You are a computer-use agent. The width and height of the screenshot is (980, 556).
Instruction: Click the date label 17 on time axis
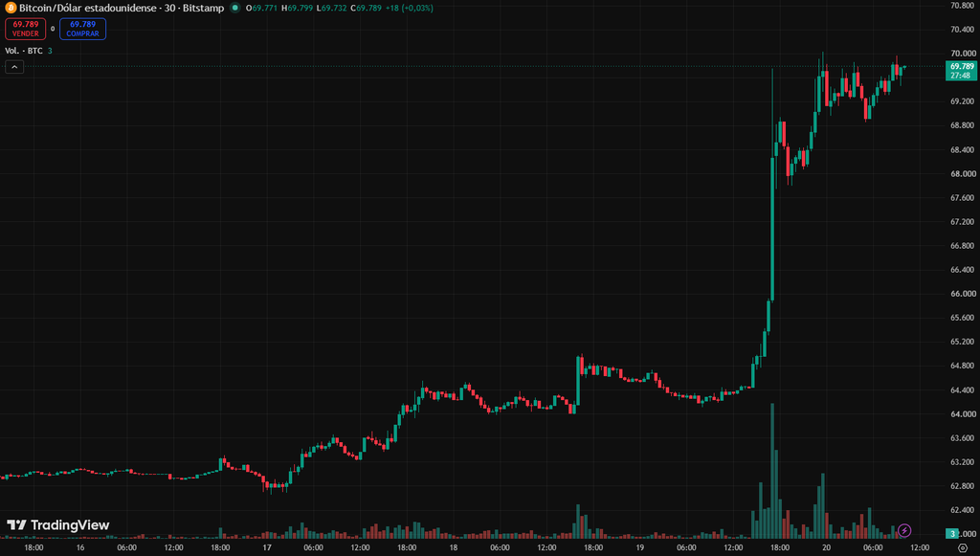[x=267, y=548]
